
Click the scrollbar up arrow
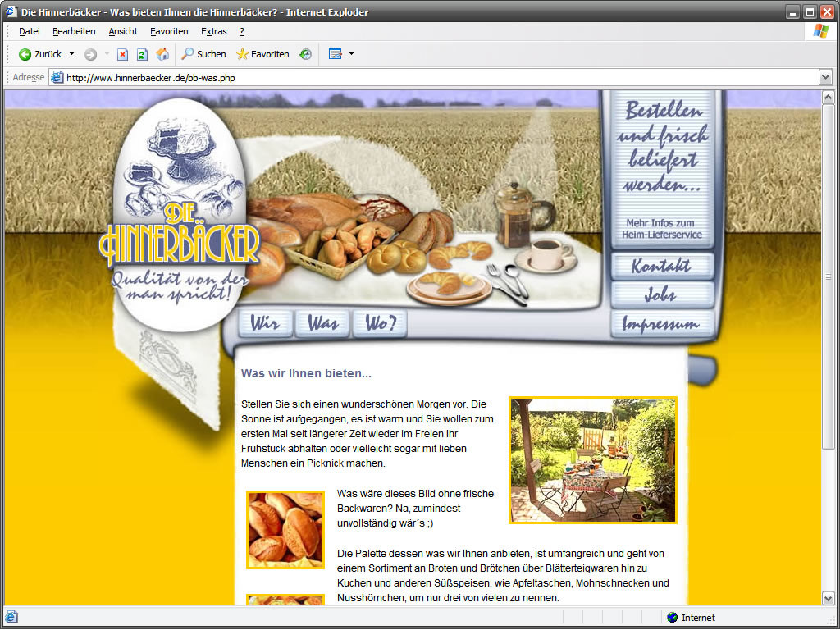click(829, 98)
